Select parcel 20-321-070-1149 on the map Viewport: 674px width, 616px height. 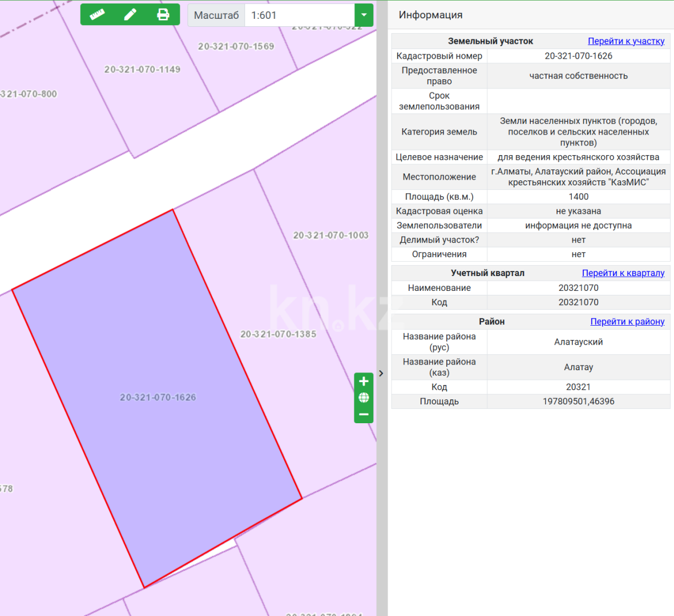point(142,69)
